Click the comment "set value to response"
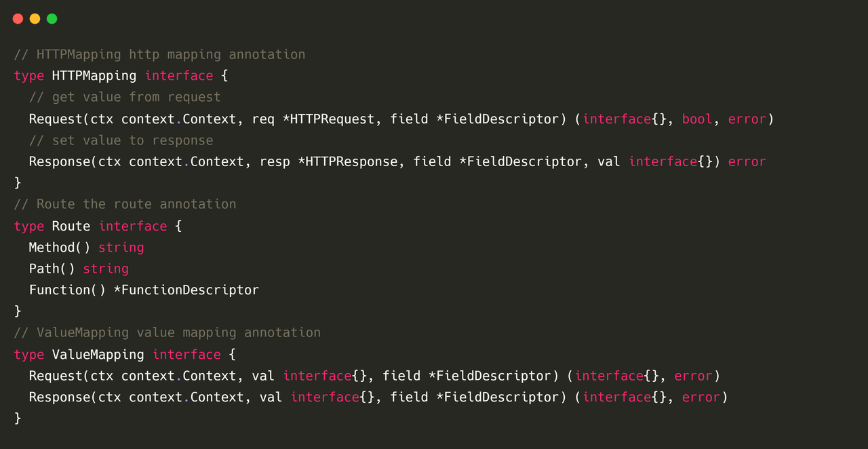Screen dimensions: 868x449 pos(121,140)
